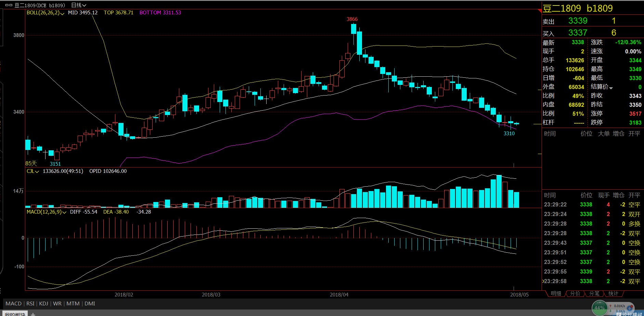
Task: Click the 2018/04 date axis label
Action: [339, 295]
